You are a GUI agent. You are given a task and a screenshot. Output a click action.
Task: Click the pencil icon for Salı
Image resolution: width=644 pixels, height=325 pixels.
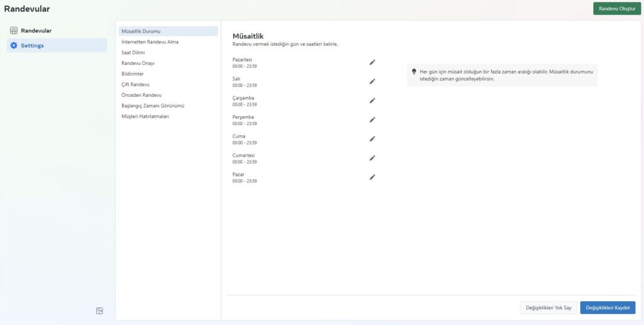[x=372, y=82]
